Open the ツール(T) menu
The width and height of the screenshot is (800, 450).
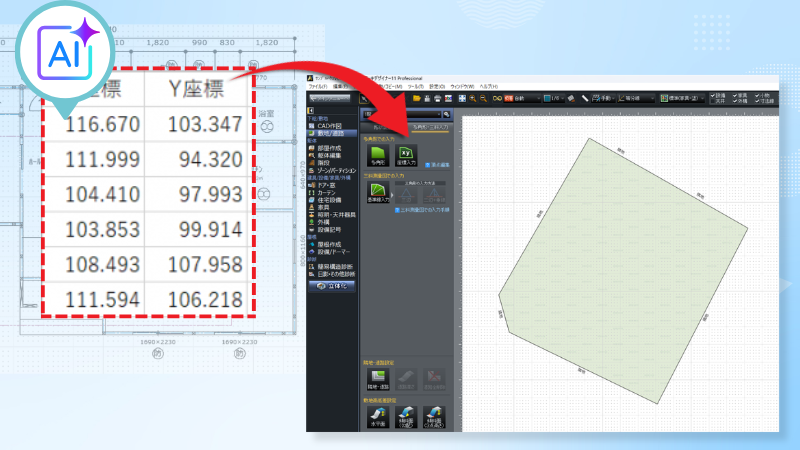click(416, 87)
